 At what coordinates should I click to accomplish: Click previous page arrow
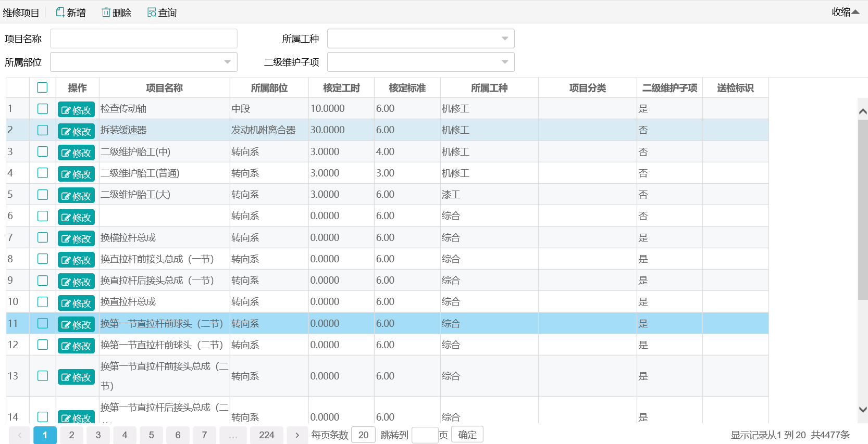pos(20,435)
